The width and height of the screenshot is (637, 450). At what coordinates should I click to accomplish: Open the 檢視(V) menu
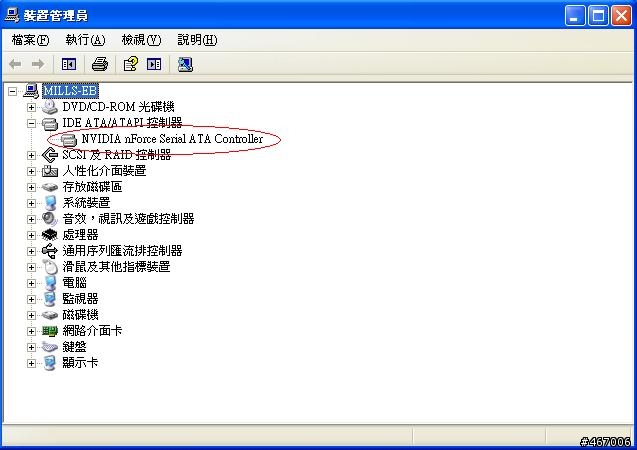(x=141, y=40)
